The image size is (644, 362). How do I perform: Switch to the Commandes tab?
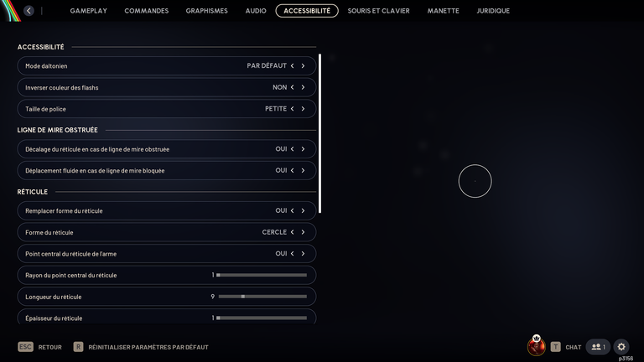(x=146, y=11)
